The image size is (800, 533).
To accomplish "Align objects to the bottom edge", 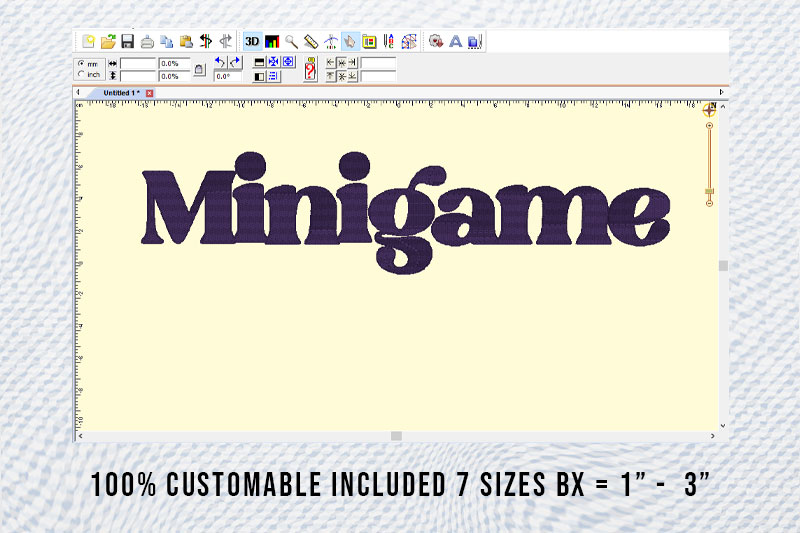I will coord(352,77).
